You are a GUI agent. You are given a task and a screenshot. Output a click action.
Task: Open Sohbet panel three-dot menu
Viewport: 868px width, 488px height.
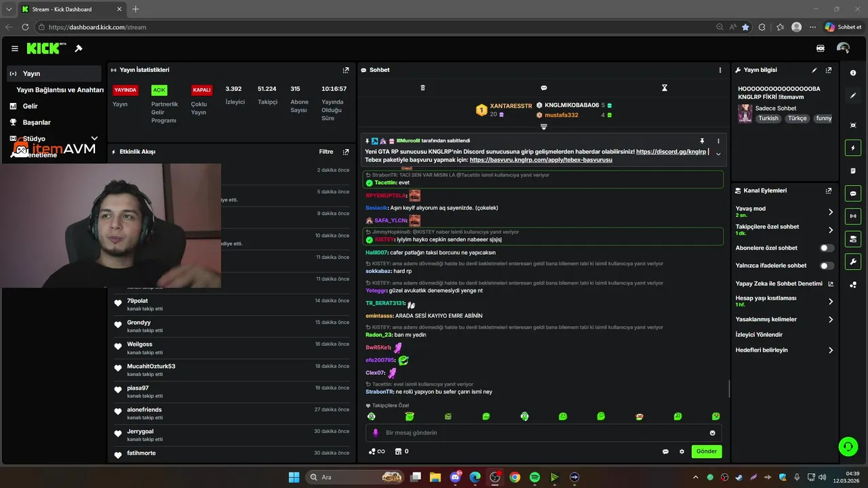coord(720,70)
